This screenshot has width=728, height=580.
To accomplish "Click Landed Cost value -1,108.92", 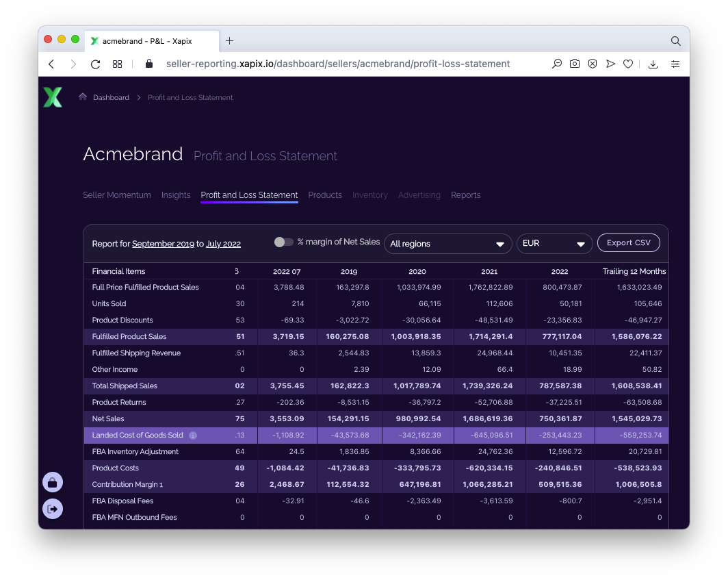I will point(288,436).
